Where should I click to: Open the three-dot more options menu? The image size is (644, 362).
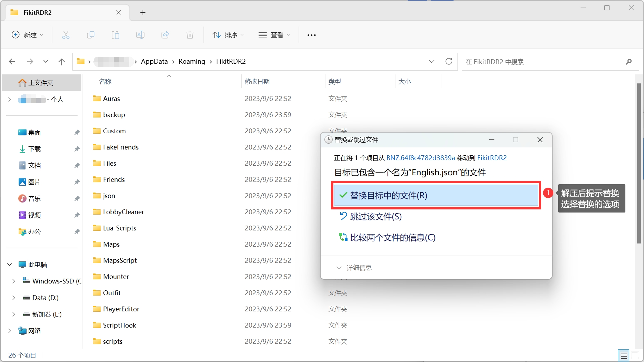point(311,35)
